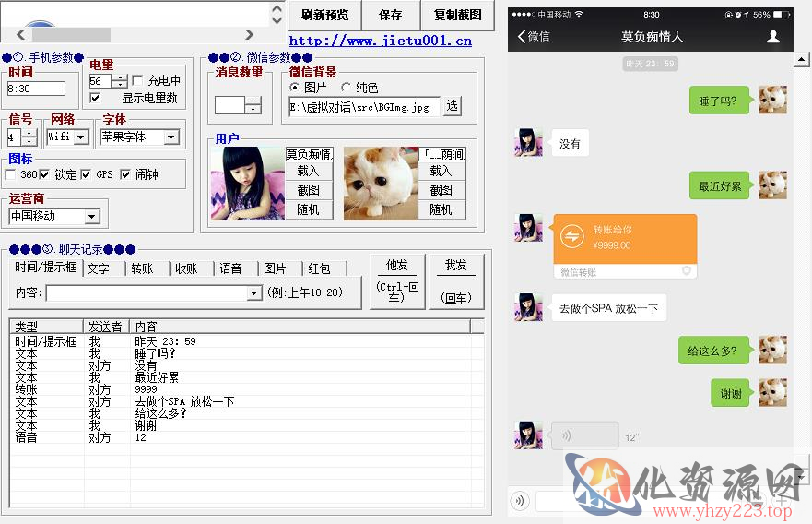812x524 pixels.
Task: Click 随机 button for cat user
Action: [x=441, y=209]
